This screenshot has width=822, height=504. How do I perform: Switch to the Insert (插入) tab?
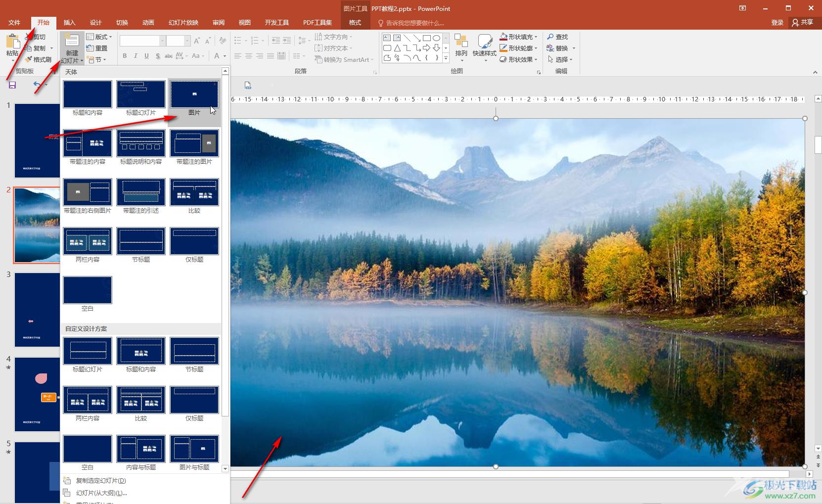[70, 23]
